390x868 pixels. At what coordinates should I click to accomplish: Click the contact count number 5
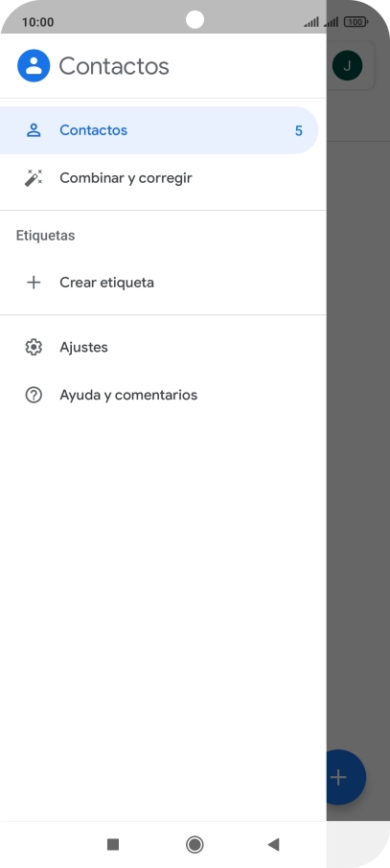pos(299,130)
